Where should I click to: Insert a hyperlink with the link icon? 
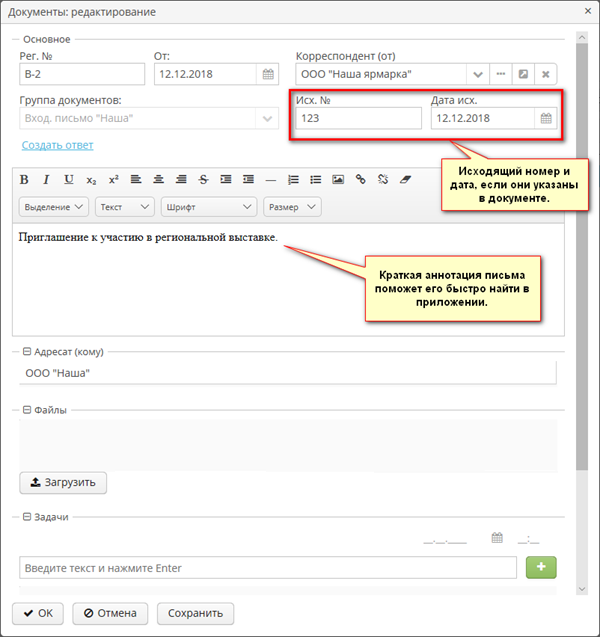pyautogui.click(x=361, y=180)
